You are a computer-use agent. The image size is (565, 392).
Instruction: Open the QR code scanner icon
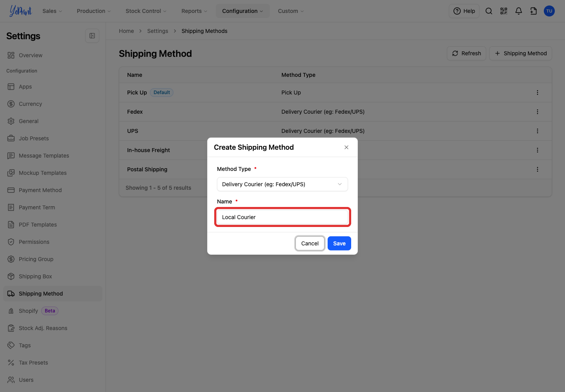(x=504, y=11)
